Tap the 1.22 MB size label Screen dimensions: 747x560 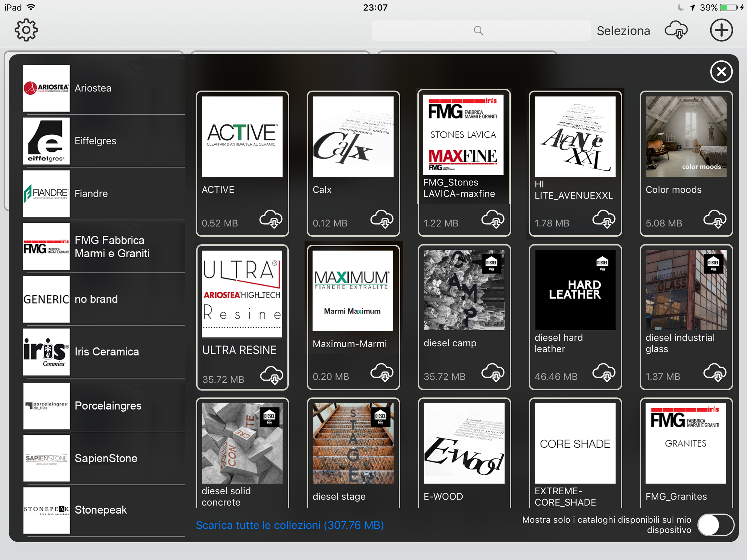(x=441, y=223)
